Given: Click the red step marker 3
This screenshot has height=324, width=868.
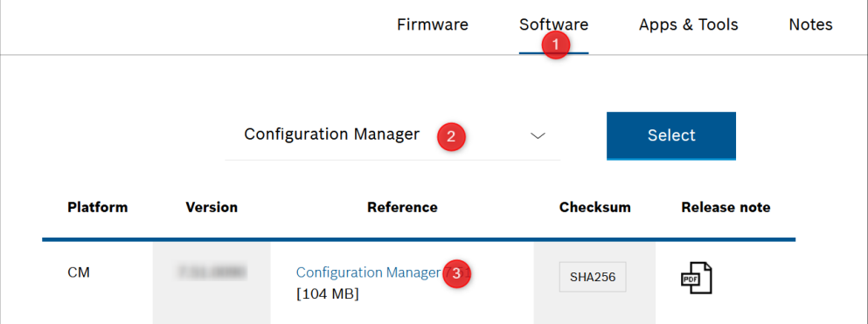Looking at the screenshot, I should (456, 273).
